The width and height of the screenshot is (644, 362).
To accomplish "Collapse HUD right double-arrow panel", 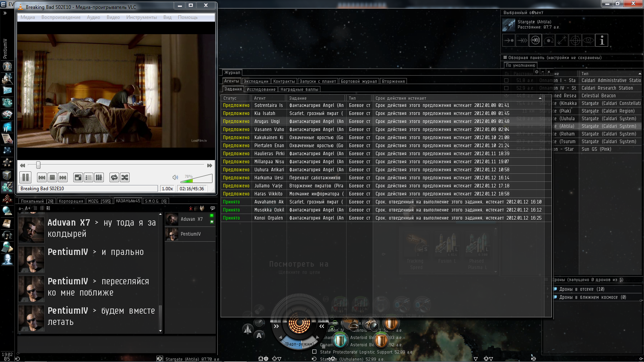I will [322, 326].
